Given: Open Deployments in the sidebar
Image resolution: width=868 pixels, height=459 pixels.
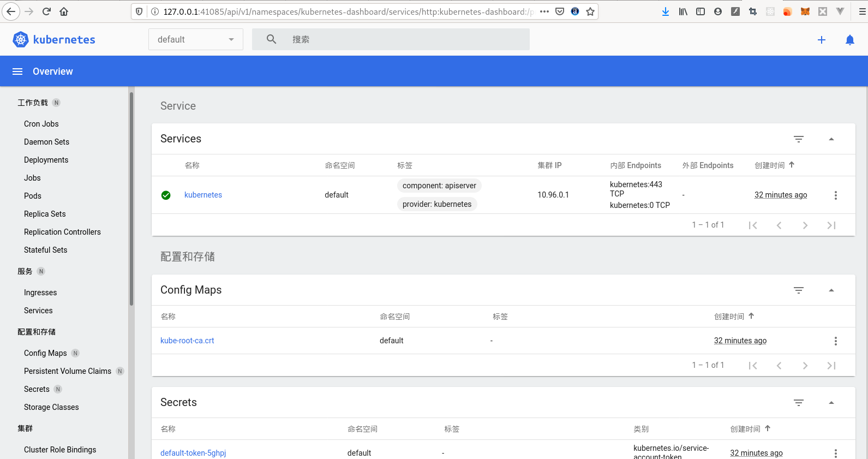Looking at the screenshot, I should [x=46, y=160].
